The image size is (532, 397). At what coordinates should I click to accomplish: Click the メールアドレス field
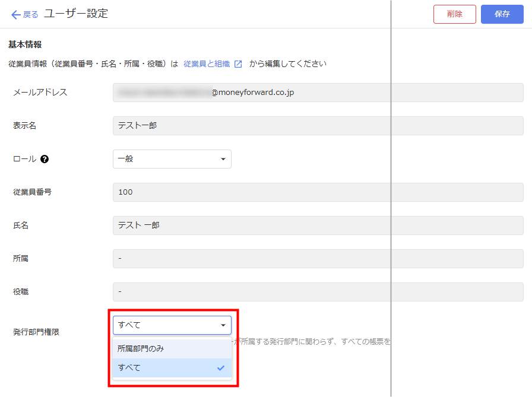tap(318, 93)
